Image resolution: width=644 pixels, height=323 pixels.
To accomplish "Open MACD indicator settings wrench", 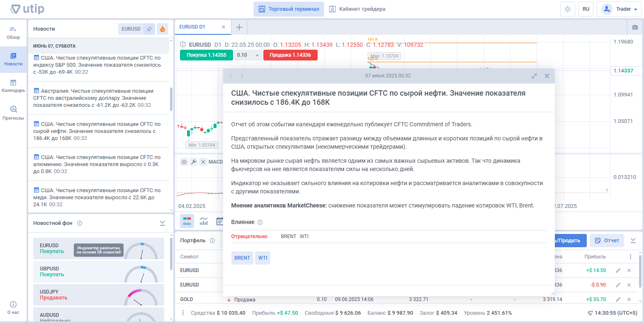I will [x=194, y=162].
